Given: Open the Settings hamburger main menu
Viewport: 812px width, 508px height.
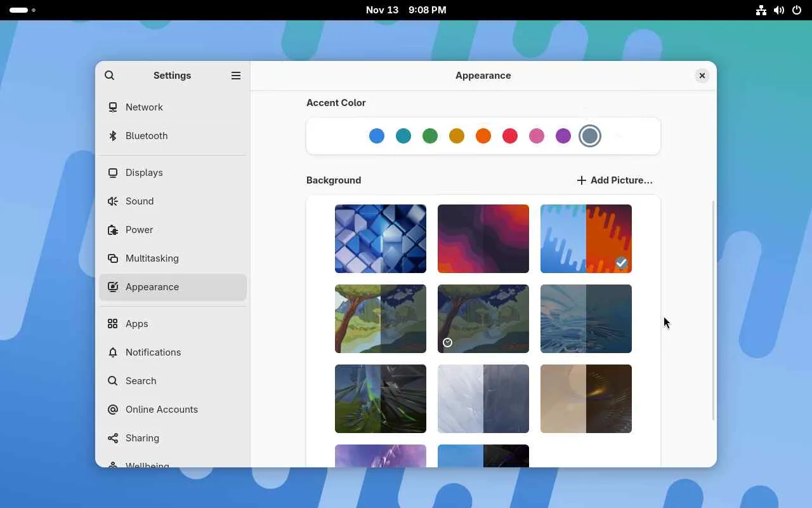Looking at the screenshot, I should coord(236,76).
